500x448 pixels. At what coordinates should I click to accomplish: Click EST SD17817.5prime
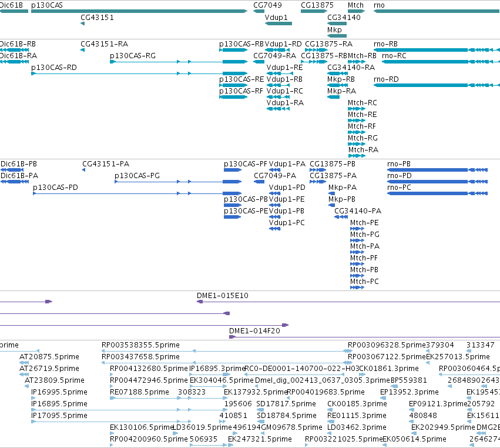point(286,404)
